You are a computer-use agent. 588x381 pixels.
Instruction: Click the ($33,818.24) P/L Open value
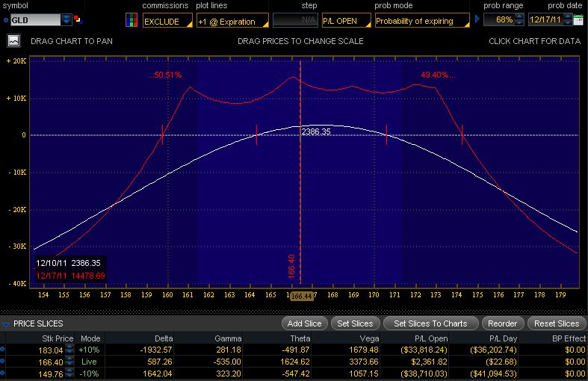click(424, 350)
